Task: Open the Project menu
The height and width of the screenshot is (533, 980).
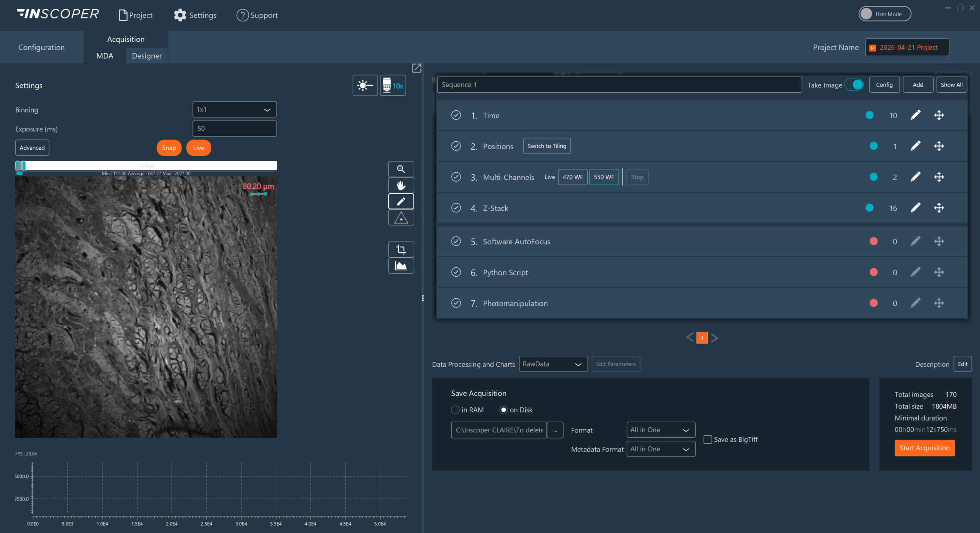Action: pos(136,15)
